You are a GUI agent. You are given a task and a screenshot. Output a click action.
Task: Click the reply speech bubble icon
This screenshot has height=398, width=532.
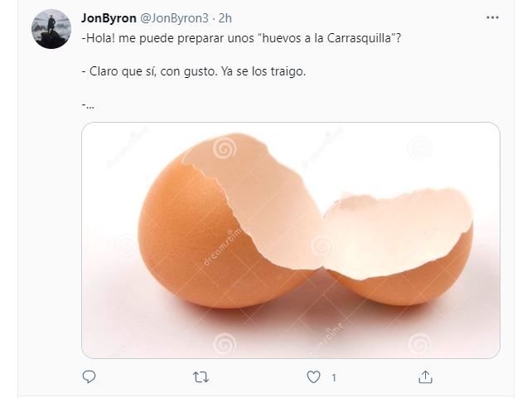89,377
